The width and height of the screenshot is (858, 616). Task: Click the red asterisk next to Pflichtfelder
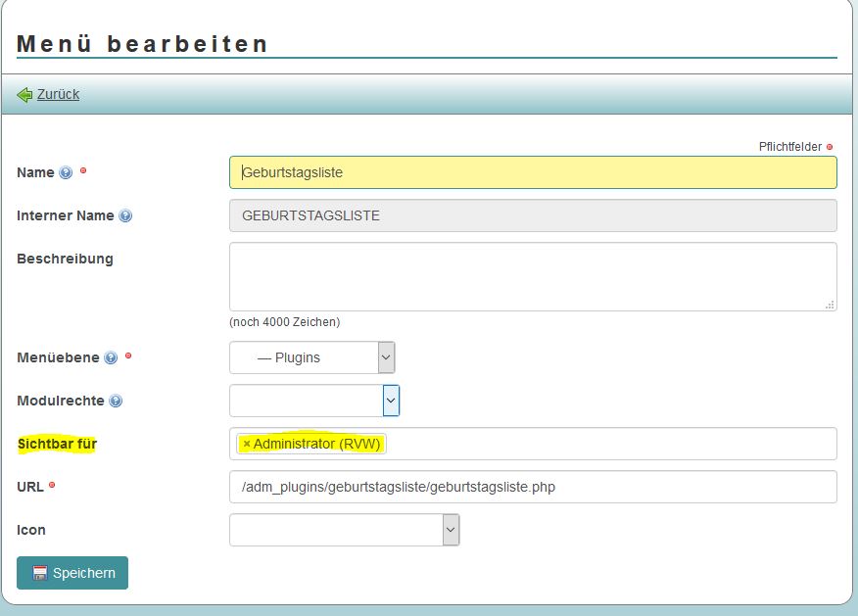point(828,146)
